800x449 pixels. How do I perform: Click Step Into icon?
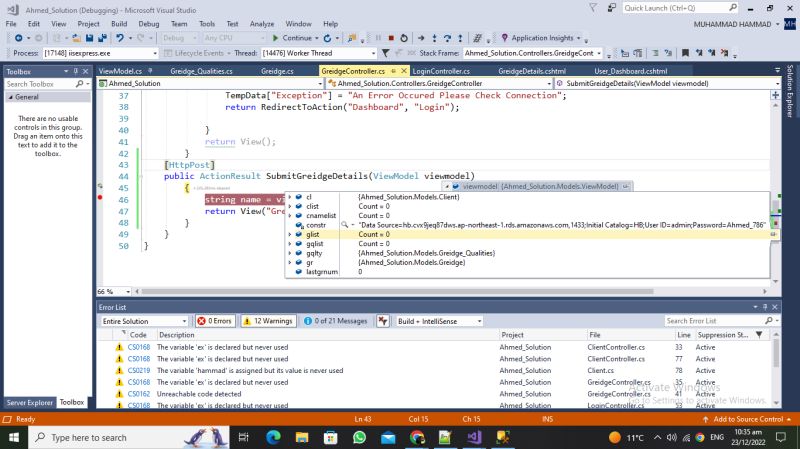point(434,38)
